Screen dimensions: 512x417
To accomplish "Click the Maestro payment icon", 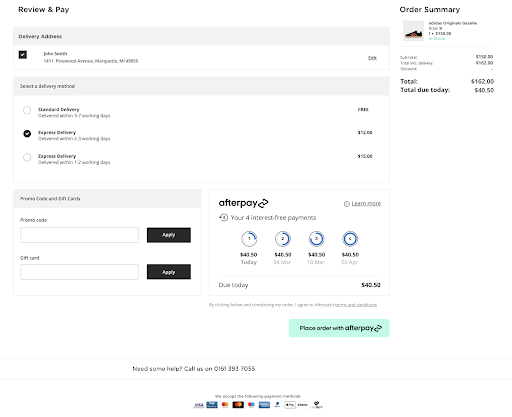I will [x=251, y=405].
